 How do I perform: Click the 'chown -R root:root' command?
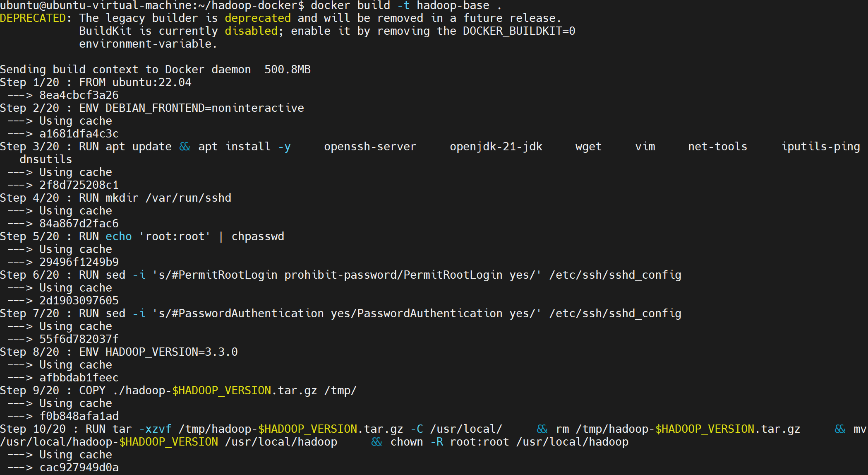pos(449,442)
